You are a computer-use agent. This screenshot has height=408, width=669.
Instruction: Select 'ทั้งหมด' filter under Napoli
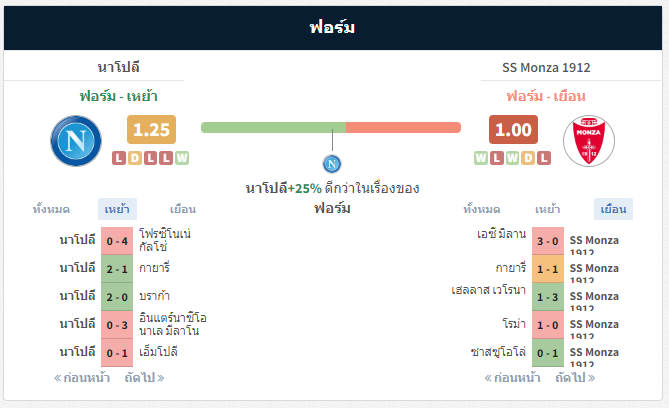click(x=51, y=209)
